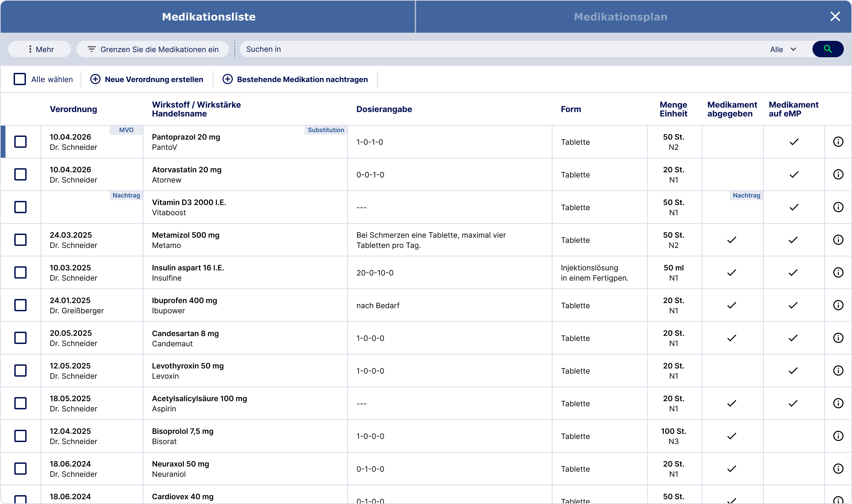Click the filter icon in Grenzen Sie die Medikationen ein
The image size is (852, 504).
(91, 49)
